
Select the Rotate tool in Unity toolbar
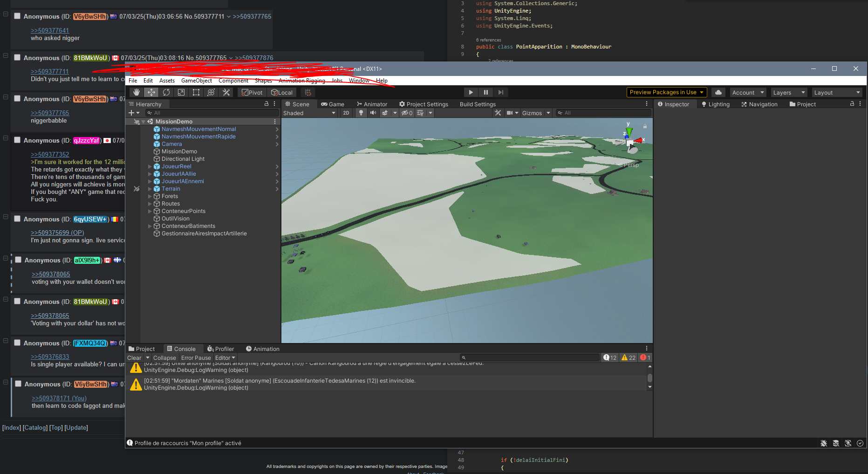coord(166,92)
